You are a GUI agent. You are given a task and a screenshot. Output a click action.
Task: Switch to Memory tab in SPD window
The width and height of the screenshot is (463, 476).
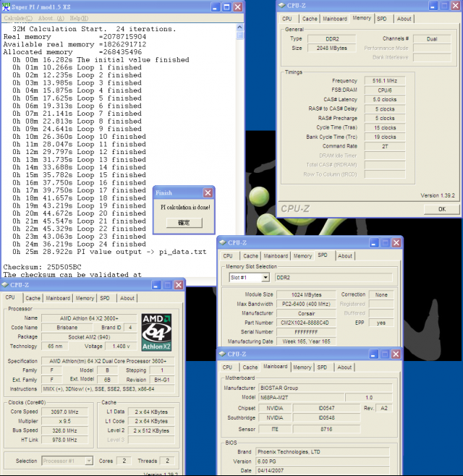pyautogui.click(x=302, y=256)
